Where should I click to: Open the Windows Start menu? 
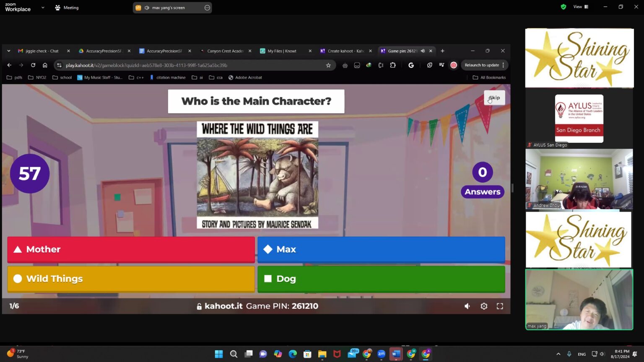[x=219, y=354]
